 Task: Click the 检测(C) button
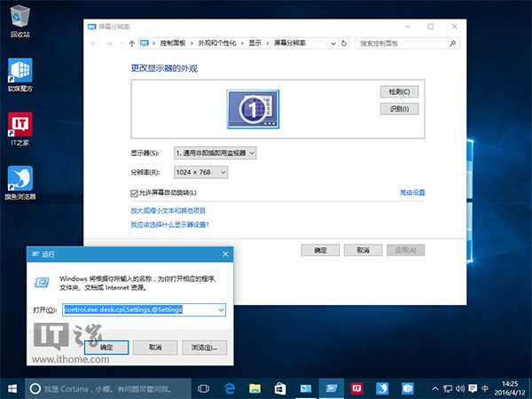click(399, 91)
